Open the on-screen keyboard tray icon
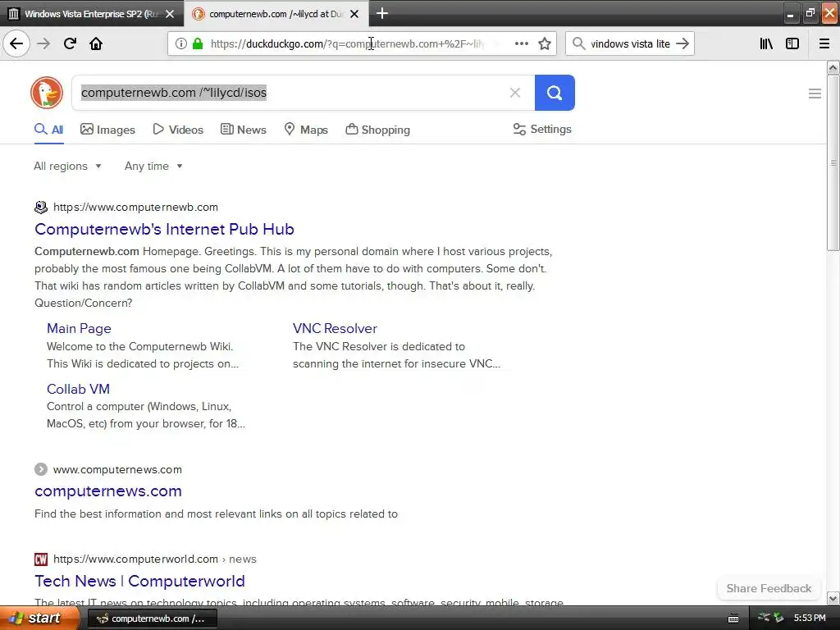Image resolution: width=840 pixels, height=630 pixels. (x=733, y=619)
